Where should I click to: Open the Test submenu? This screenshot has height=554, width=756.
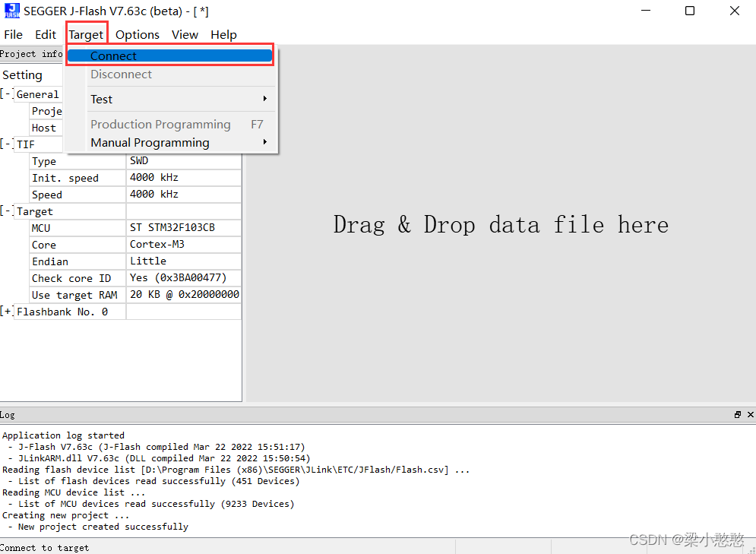[x=170, y=100]
